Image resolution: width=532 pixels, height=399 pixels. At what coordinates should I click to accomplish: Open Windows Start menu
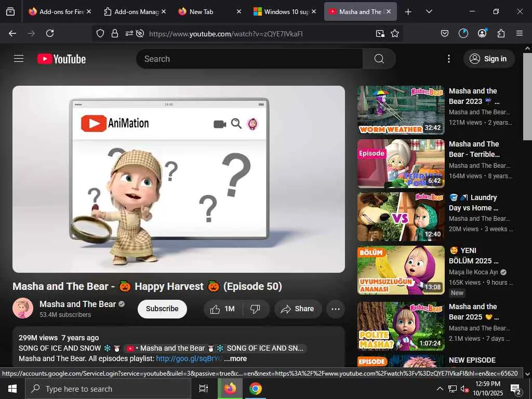tap(12, 389)
